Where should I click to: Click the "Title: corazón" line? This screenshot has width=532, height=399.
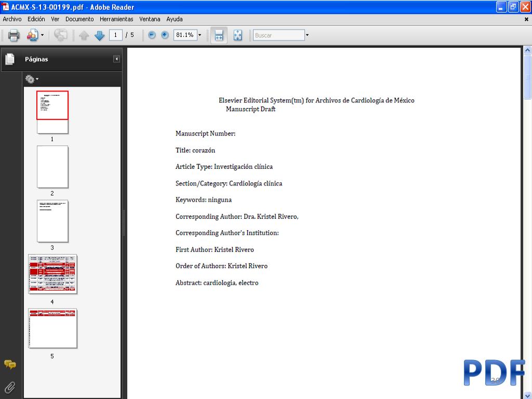pyautogui.click(x=195, y=150)
